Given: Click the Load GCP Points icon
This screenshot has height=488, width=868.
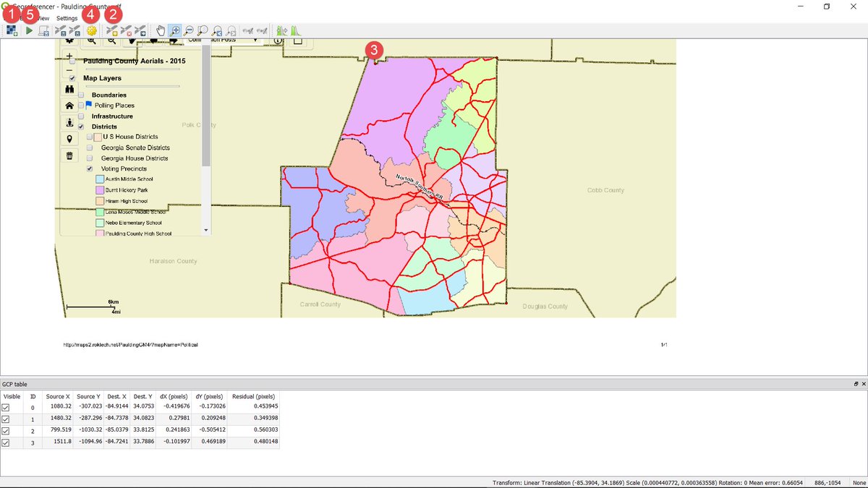Looking at the screenshot, I should [x=61, y=30].
